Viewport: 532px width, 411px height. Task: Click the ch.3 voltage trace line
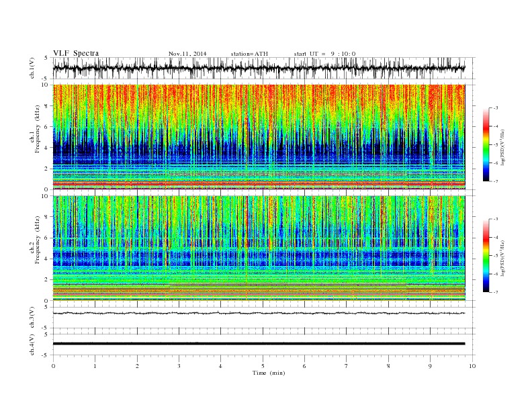coord(259,313)
